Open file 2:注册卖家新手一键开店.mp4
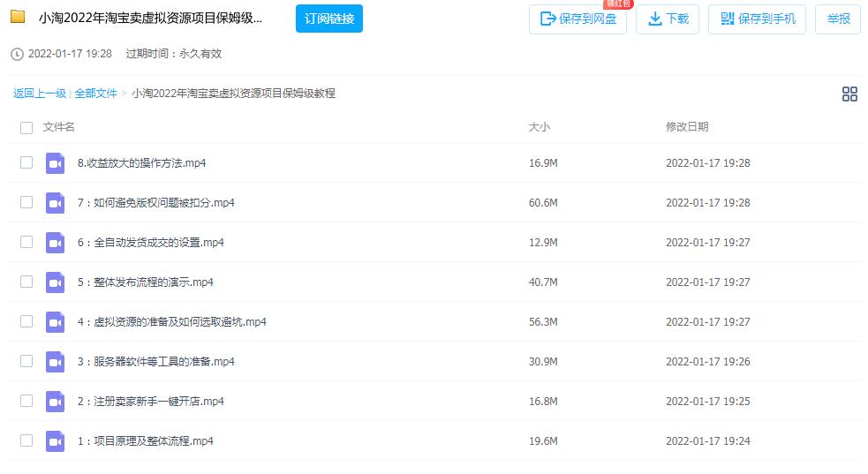This screenshot has height=474, width=868. [x=151, y=403]
